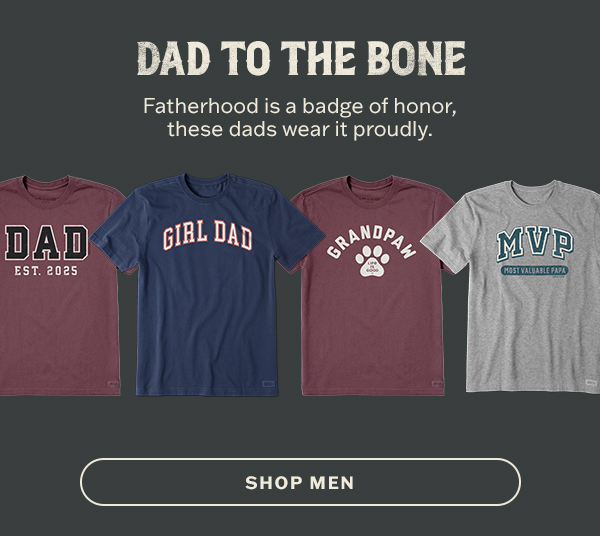This screenshot has height=536, width=600.
Task: Click the hem tag on Grandpaw shirt
Action: click(x=437, y=383)
